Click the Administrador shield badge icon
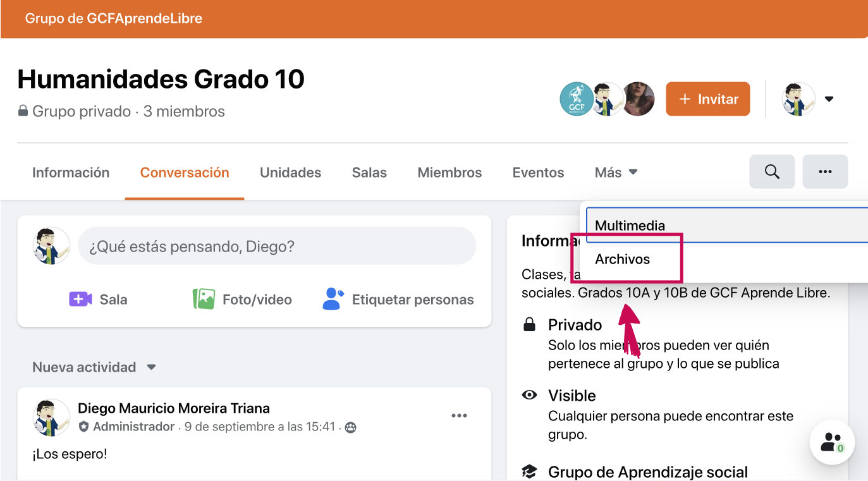Screen dimensions: 868x481 83,427
